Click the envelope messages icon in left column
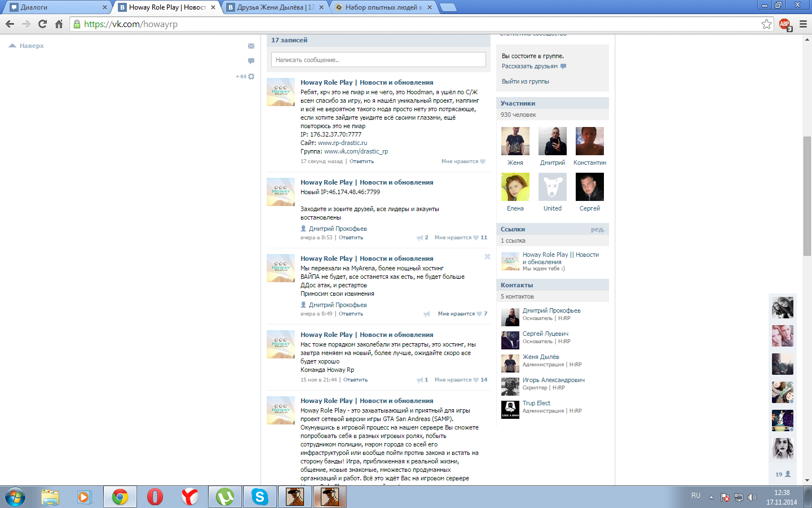 [x=251, y=46]
